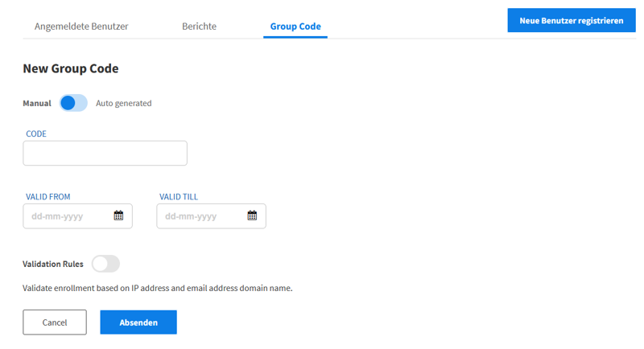Click the Auto generated label
Screen dimensions: 644x349
point(124,104)
